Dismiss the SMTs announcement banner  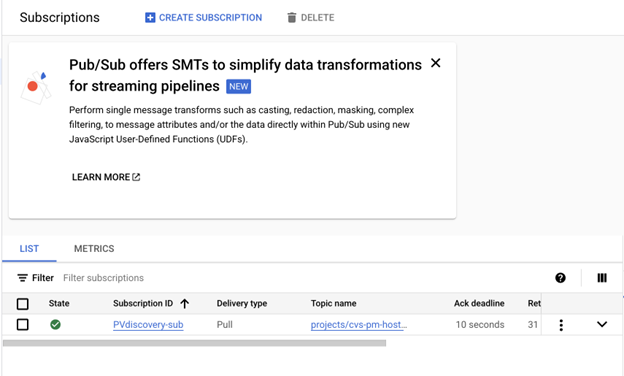click(436, 63)
